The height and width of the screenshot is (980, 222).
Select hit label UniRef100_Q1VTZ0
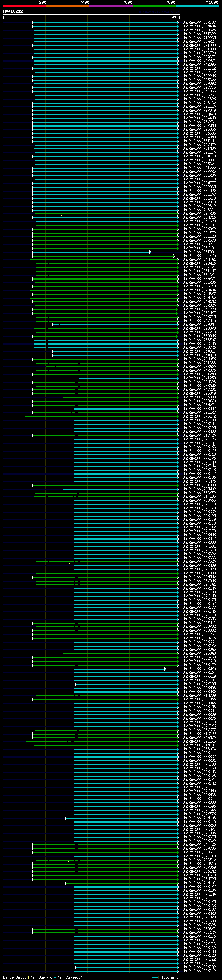click(199, 436)
